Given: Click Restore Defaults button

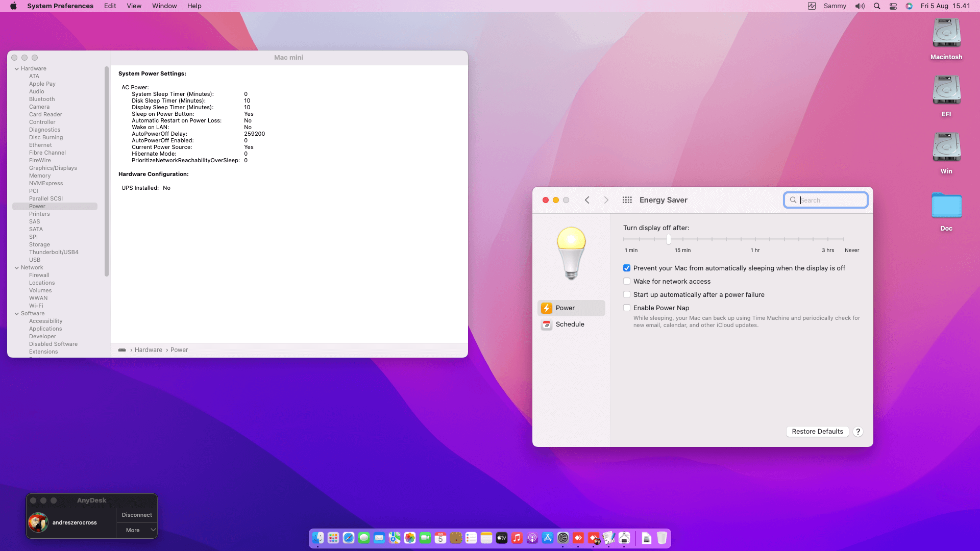Looking at the screenshot, I should click(x=817, y=432).
